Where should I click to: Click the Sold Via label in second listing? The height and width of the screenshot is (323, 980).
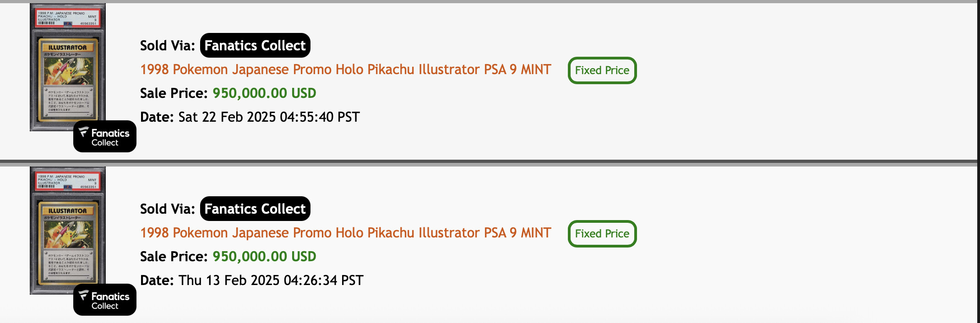(x=168, y=209)
